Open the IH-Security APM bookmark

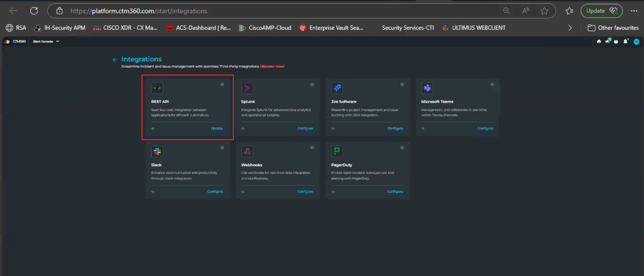pos(60,28)
